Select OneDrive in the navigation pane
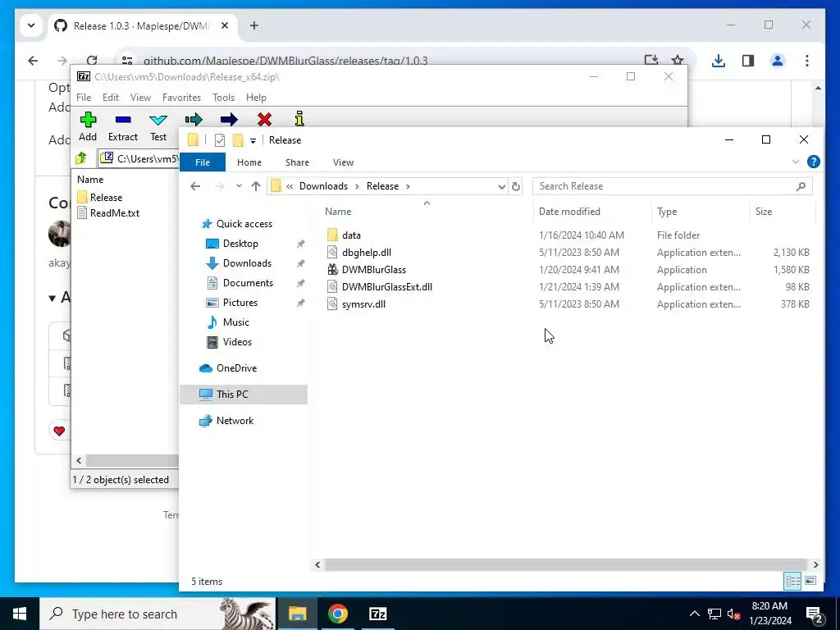The image size is (840, 630). pos(236,368)
